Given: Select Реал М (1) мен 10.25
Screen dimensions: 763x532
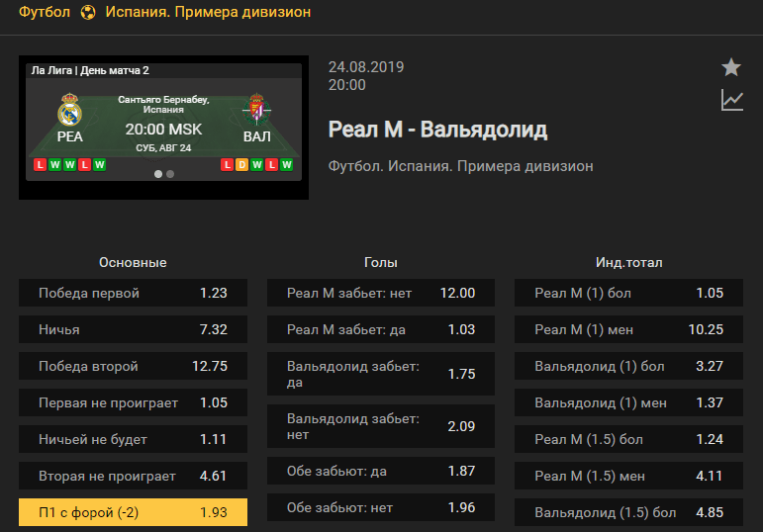Looking at the screenshot, I should click(x=628, y=329).
